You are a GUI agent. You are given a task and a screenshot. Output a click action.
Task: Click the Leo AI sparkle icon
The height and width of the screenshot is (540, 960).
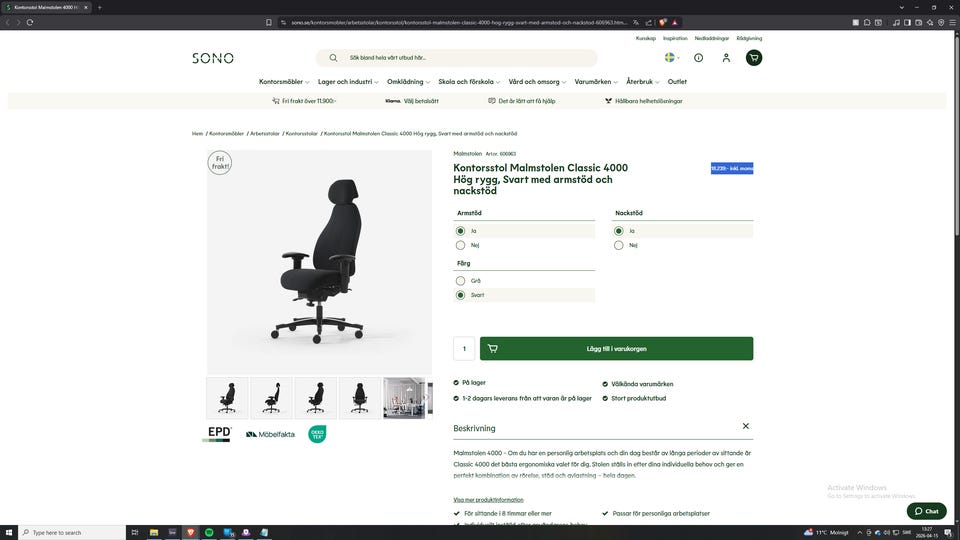pyautogui.click(x=930, y=22)
